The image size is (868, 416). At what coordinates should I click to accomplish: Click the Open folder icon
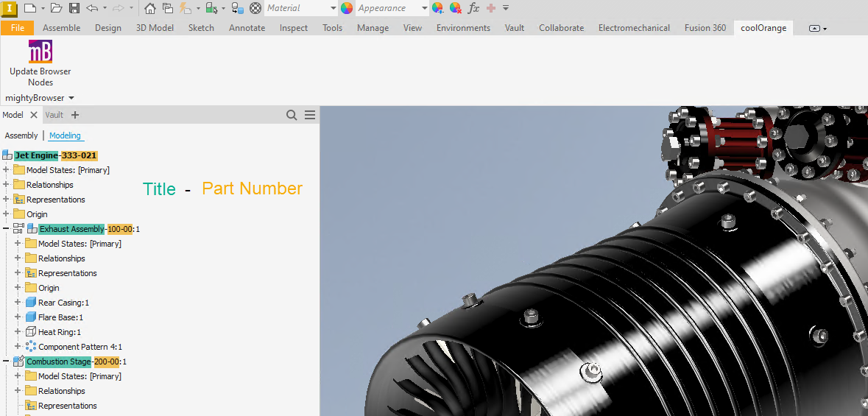tap(56, 8)
